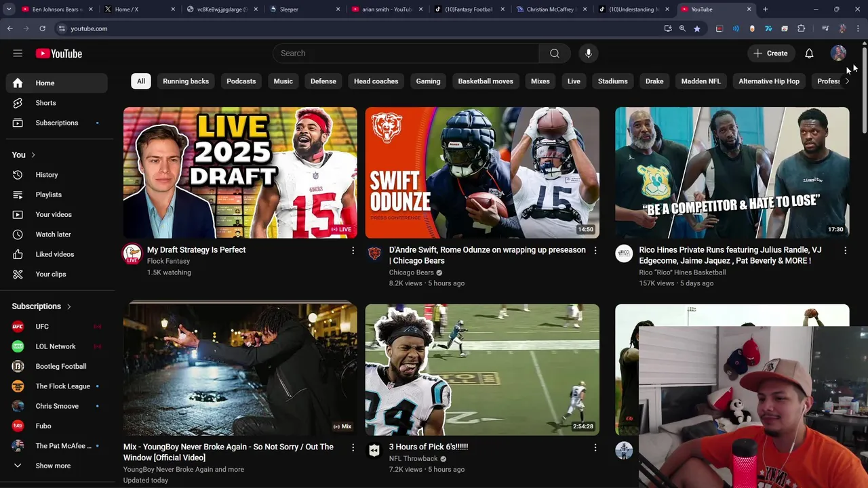The width and height of the screenshot is (868, 488).
Task: Click the YouTube search field
Action: (406, 54)
